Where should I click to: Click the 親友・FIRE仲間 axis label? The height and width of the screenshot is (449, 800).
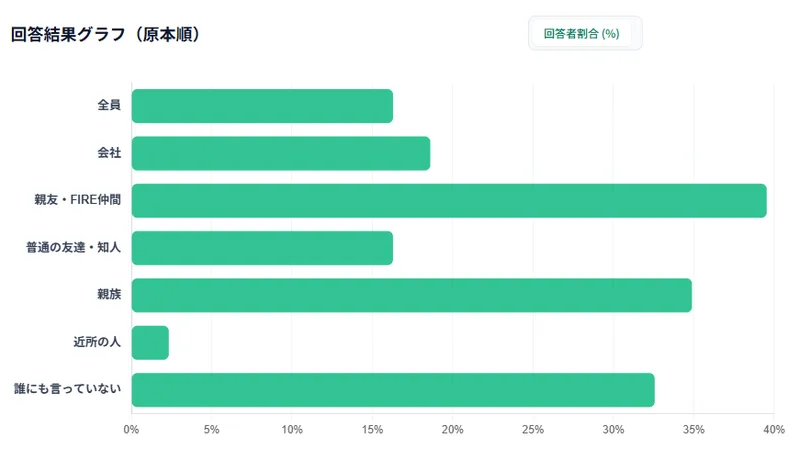pyautogui.click(x=78, y=199)
